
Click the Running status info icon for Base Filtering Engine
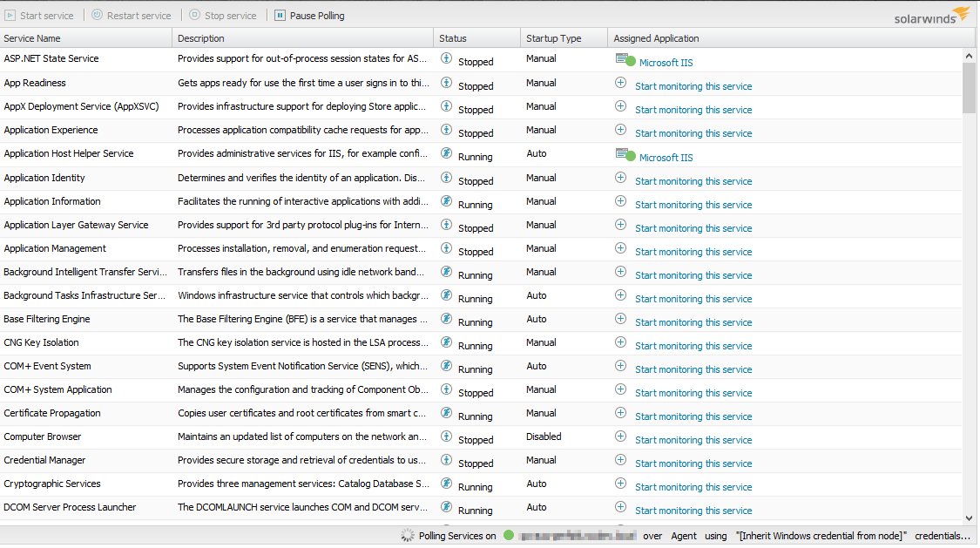click(x=444, y=319)
